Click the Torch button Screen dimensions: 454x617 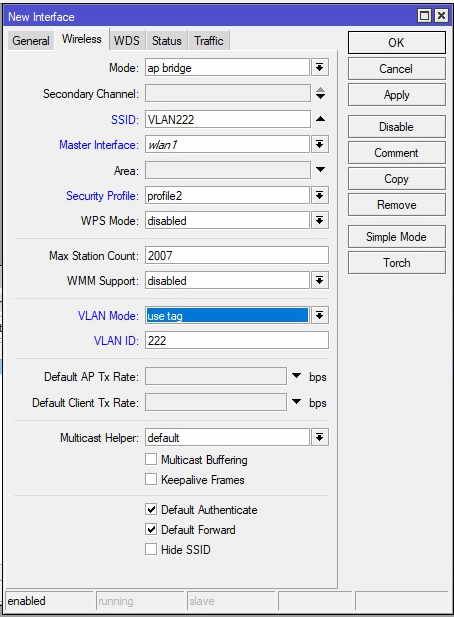point(397,262)
